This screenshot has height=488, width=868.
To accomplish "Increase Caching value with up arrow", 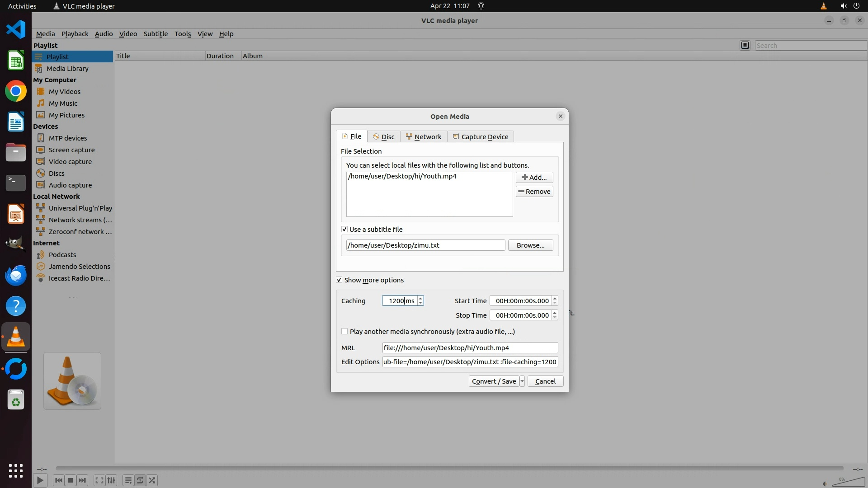I will click(420, 298).
